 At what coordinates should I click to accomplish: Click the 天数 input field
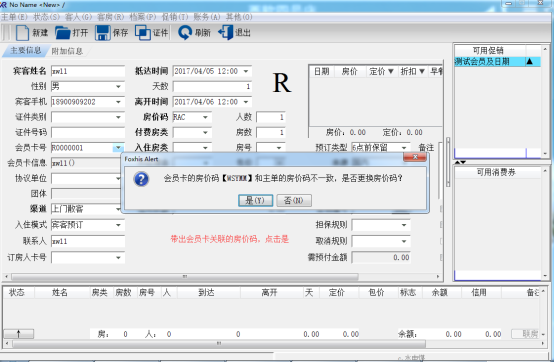(212, 87)
